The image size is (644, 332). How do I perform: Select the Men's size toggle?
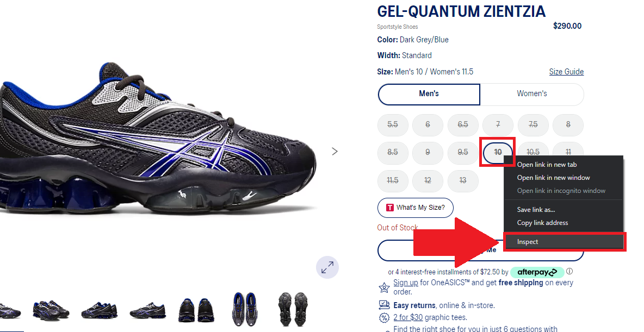429,94
